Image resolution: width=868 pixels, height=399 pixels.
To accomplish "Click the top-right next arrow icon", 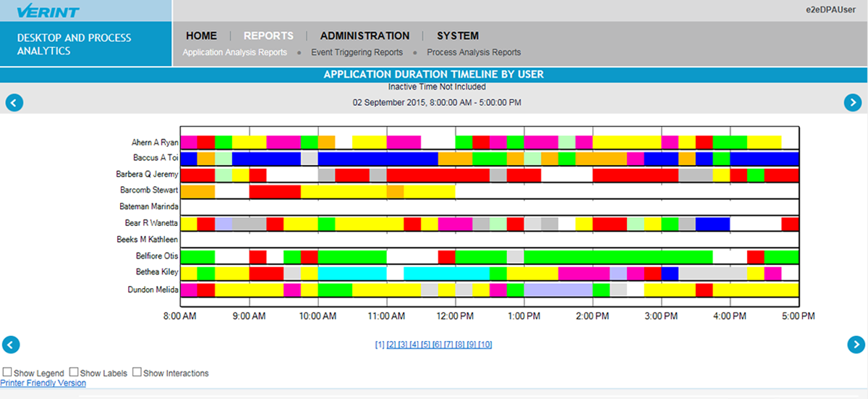I will click(854, 103).
